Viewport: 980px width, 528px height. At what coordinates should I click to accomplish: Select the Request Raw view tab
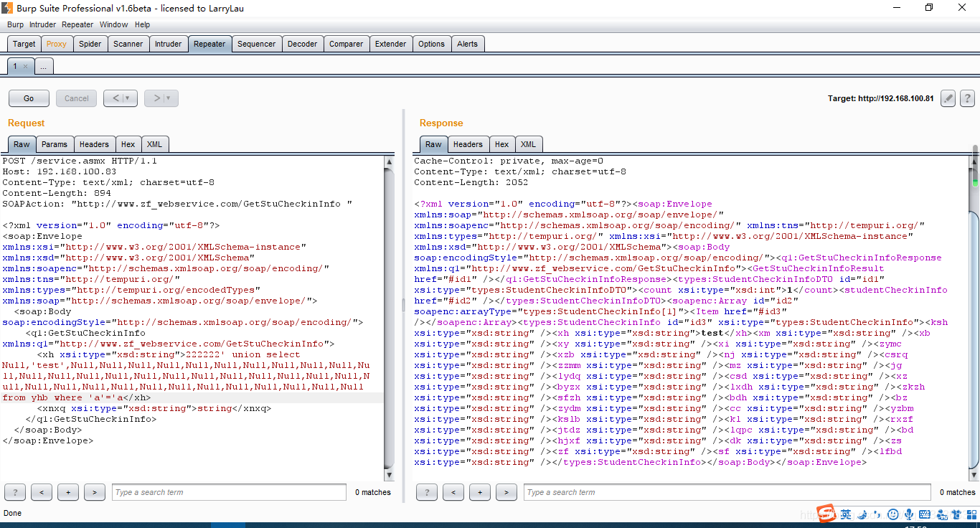point(22,144)
